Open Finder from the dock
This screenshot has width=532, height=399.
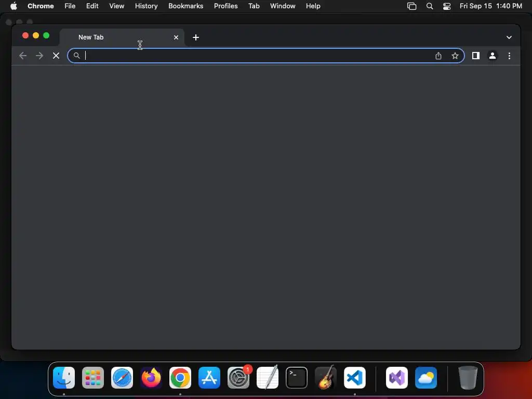pos(64,378)
